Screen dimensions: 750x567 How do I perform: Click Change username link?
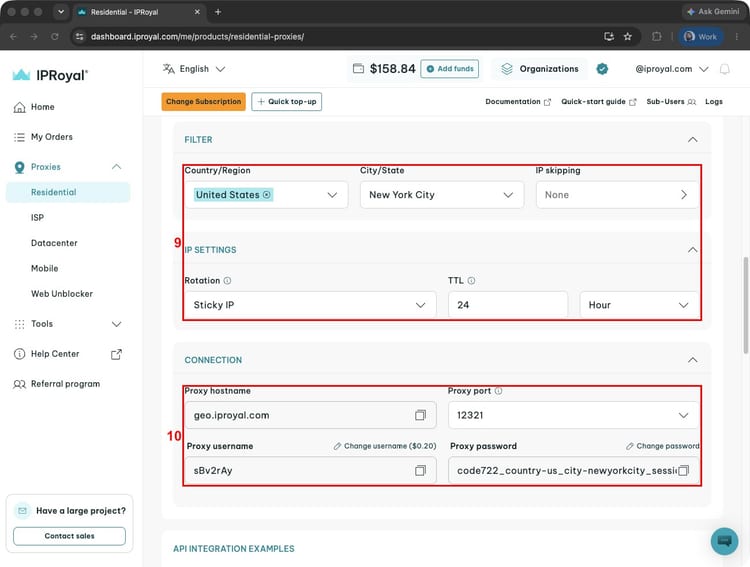point(385,446)
